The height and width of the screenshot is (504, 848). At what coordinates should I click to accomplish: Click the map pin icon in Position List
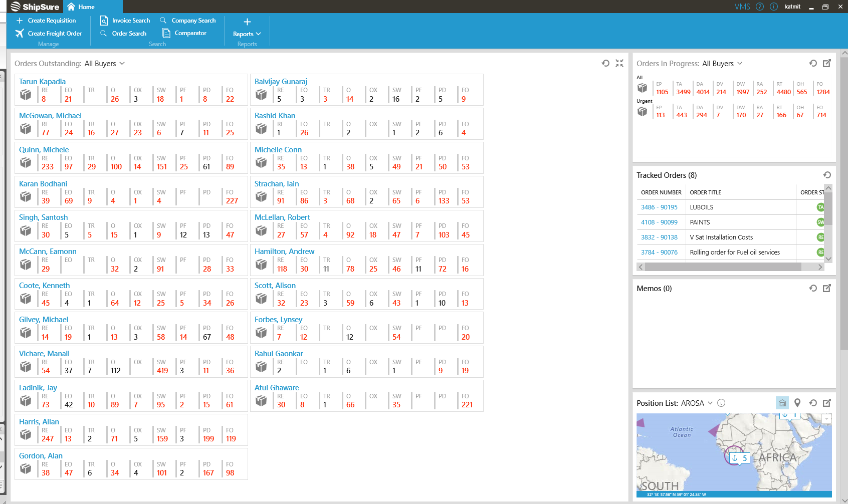(797, 403)
